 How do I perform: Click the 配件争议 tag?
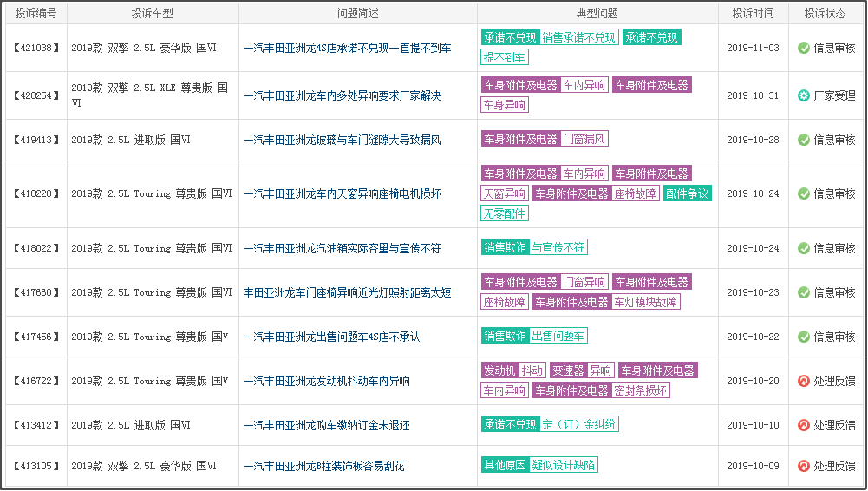click(687, 193)
